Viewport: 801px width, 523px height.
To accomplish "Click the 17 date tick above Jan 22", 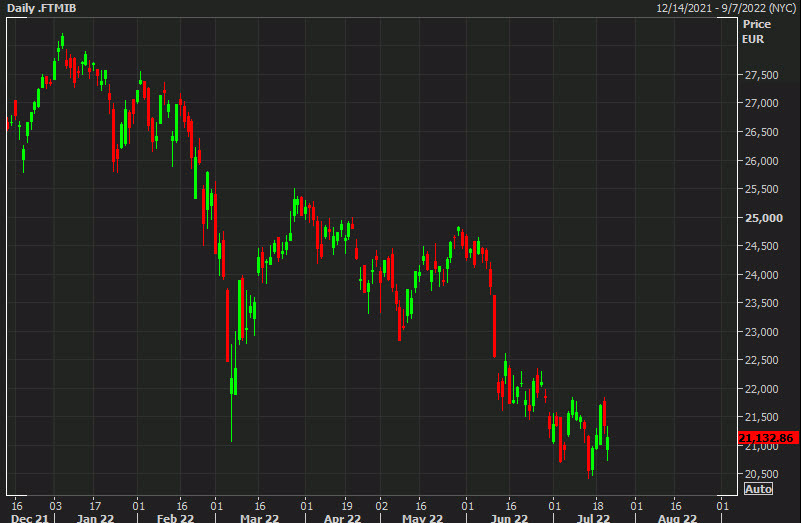I will tap(95, 506).
